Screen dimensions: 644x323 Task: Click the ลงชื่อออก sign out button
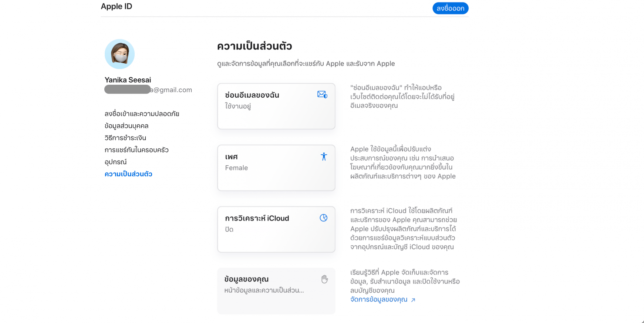coord(450,8)
